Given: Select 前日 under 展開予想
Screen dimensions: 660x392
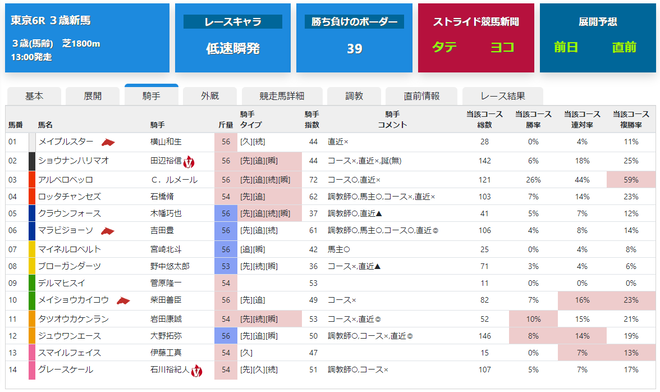Looking at the screenshot, I should click(x=566, y=47).
